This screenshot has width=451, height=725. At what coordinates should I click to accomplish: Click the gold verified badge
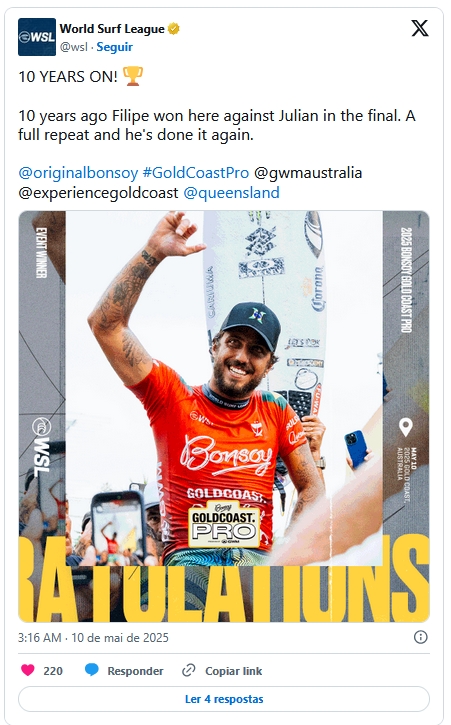173,29
